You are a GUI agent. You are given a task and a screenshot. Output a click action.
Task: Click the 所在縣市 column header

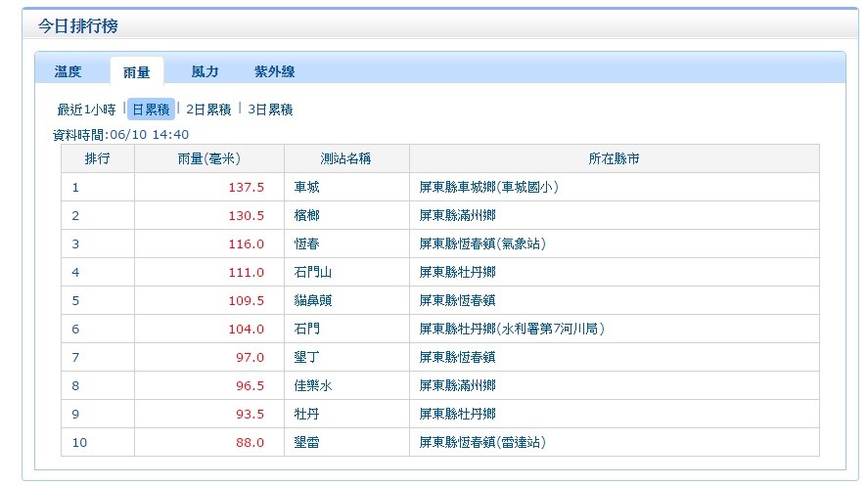(x=614, y=158)
